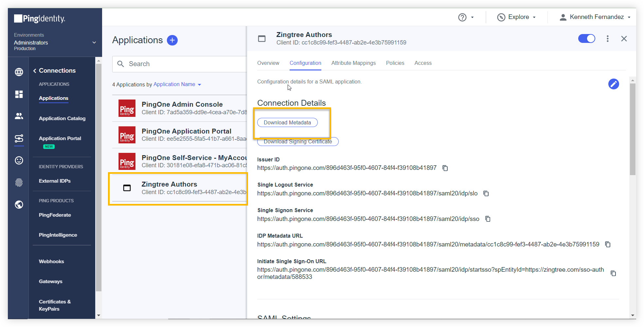Change sort by Application Name dropdown
The height and width of the screenshot is (327, 644).
click(177, 84)
